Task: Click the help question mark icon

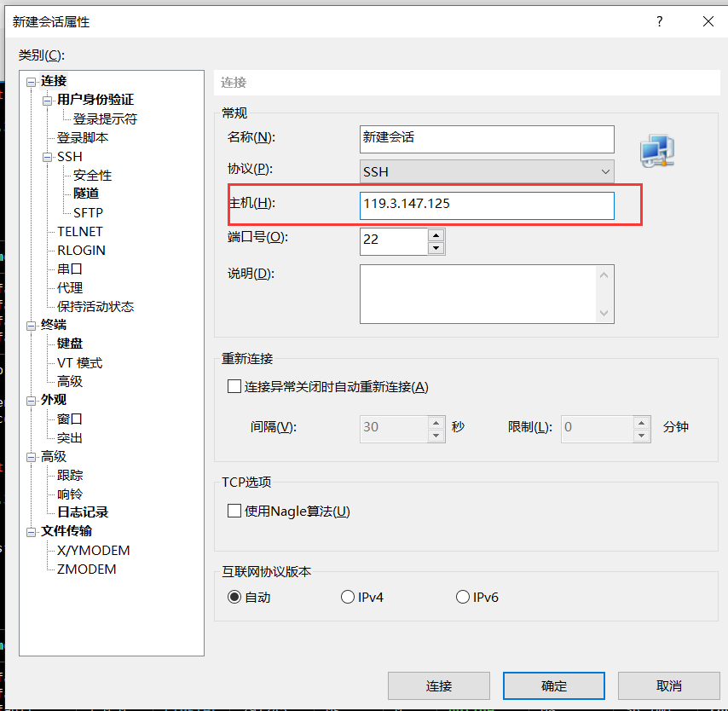Action: coord(659,21)
